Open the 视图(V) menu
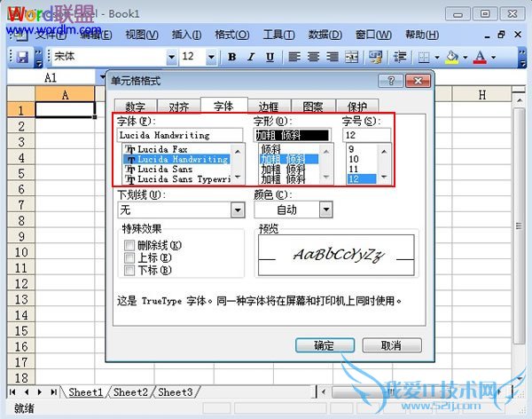The width and height of the screenshot is (532, 419). coord(142,35)
